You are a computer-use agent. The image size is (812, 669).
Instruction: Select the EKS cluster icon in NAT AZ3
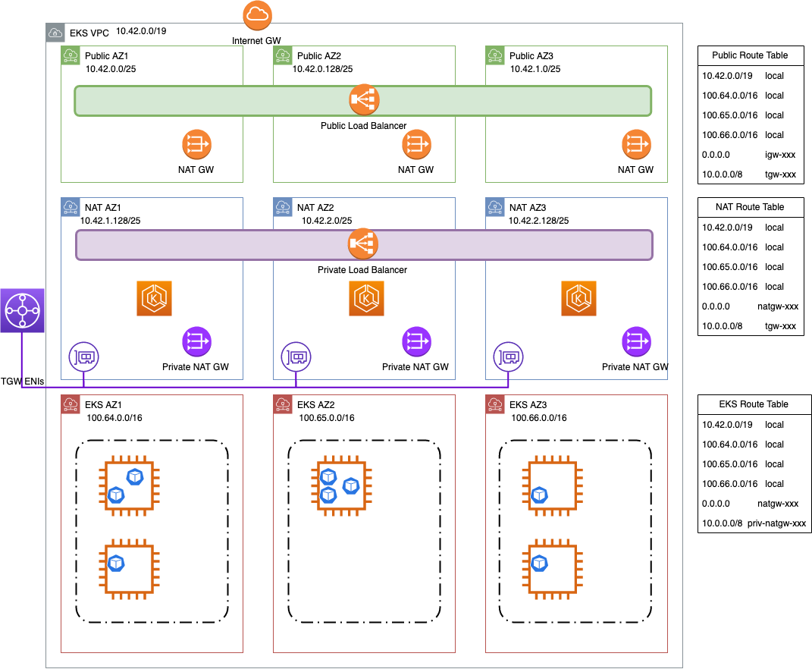click(x=578, y=298)
